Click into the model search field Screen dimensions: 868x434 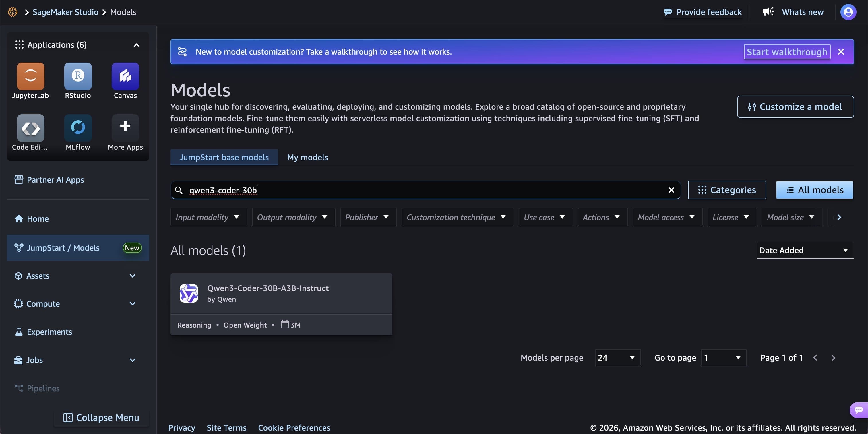(425, 190)
